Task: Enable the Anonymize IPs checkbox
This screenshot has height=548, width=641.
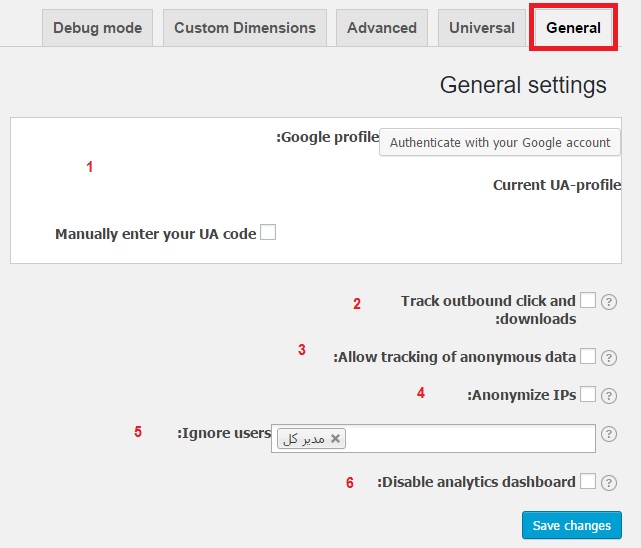Action: (588, 394)
